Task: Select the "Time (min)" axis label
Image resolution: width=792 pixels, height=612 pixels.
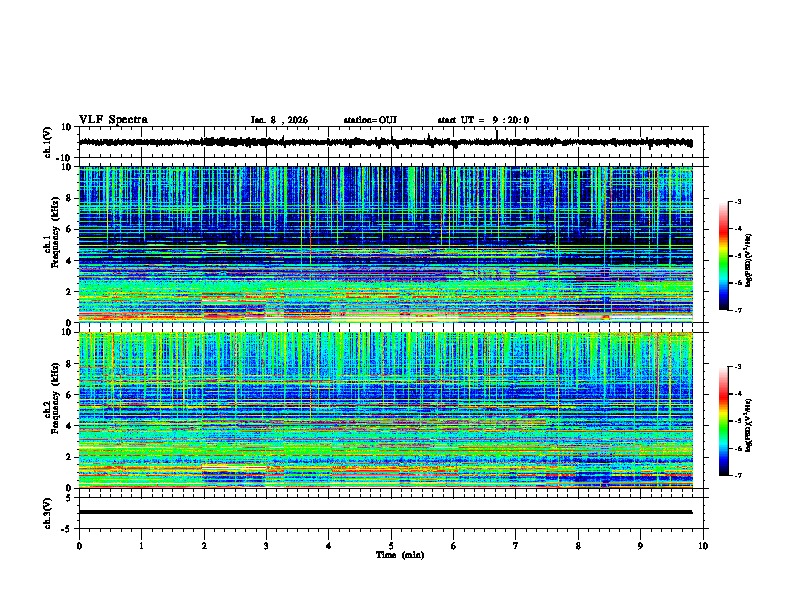Action: click(400, 555)
